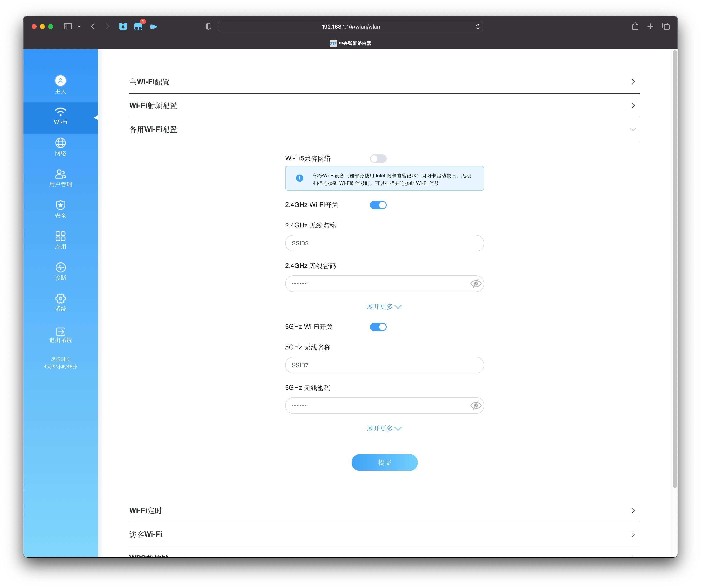
Task: Open the sidebar tab group dropdown arrow
Action: click(79, 26)
